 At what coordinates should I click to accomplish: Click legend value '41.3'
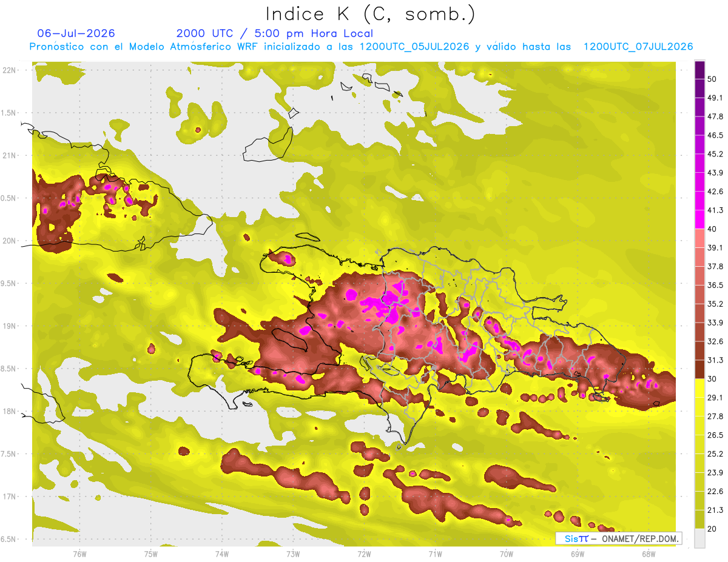pos(715,210)
